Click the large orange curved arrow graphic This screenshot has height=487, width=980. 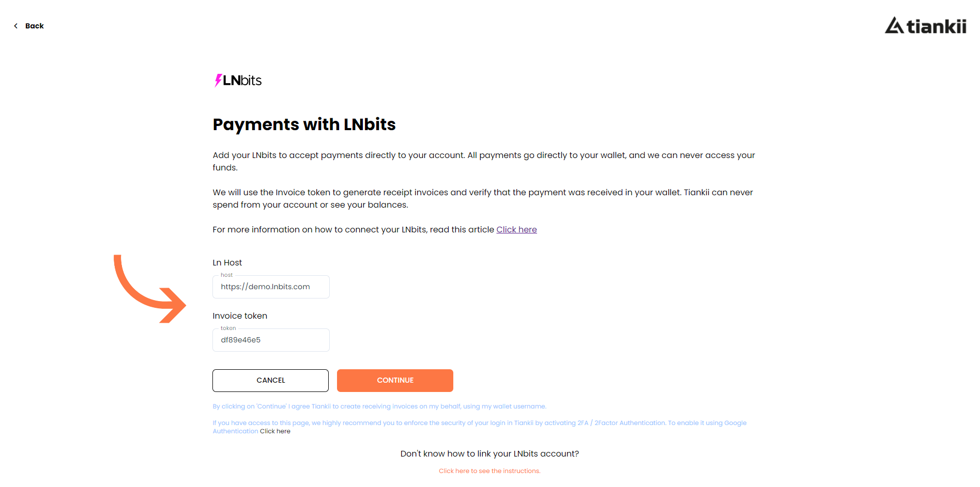pyautogui.click(x=149, y=289)
